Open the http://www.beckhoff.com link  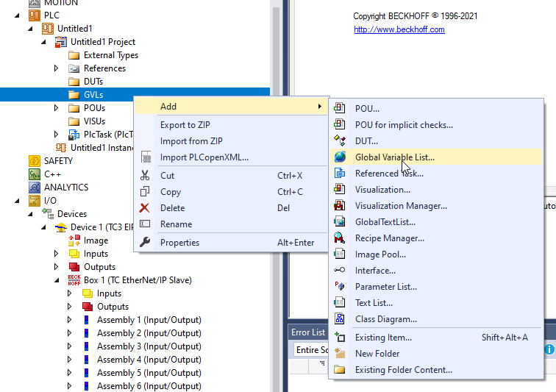click(x=399, y=29)
